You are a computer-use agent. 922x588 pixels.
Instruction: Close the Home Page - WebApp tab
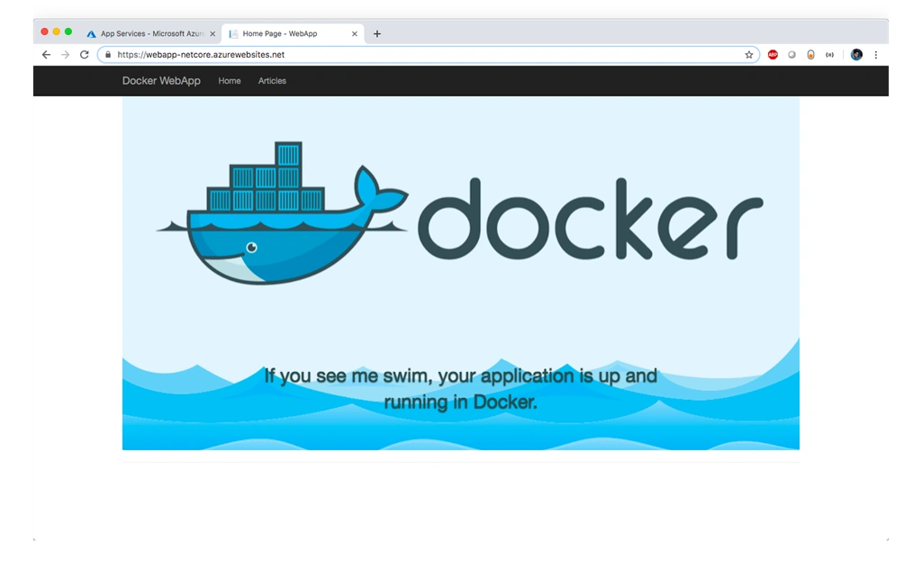[355, 34]
